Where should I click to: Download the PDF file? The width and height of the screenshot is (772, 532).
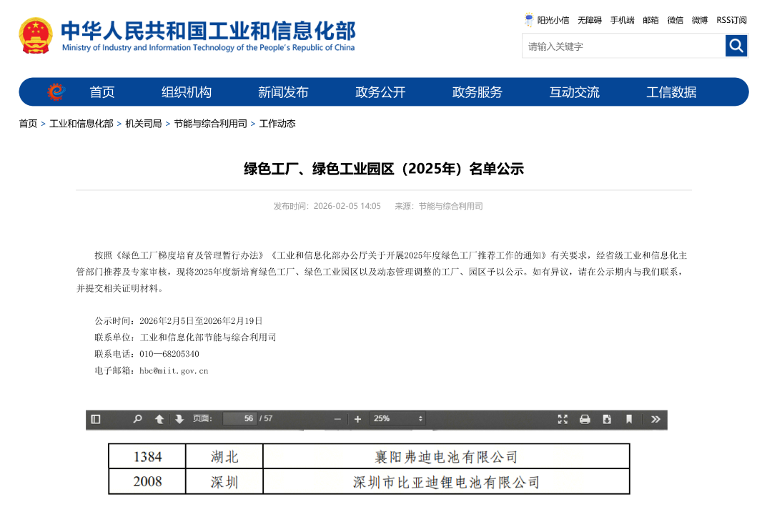tap(607, 419)
